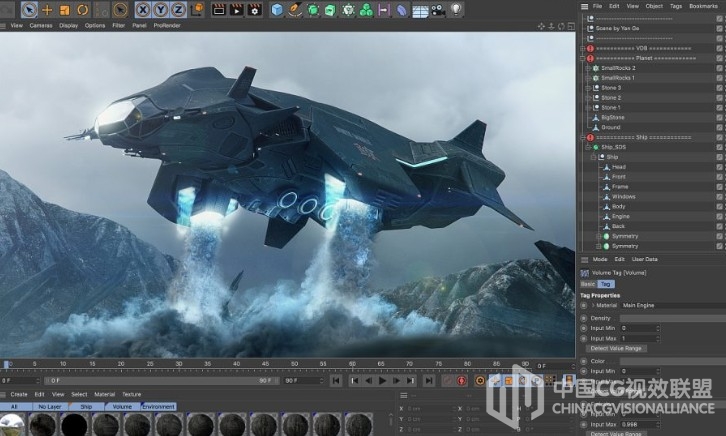Open the spline pen tool
This screenshot has height=436, width=726.
[x=294, y=10]
